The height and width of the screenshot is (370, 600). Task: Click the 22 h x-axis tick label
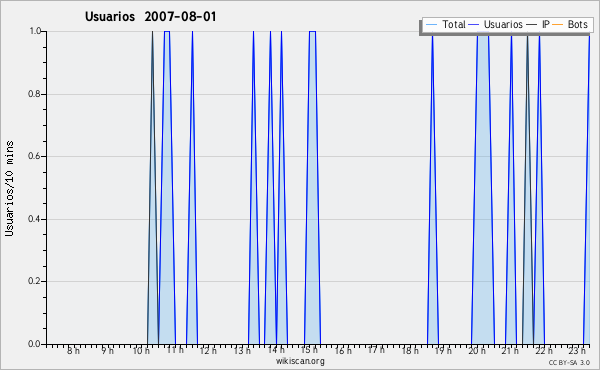[544, 350]
